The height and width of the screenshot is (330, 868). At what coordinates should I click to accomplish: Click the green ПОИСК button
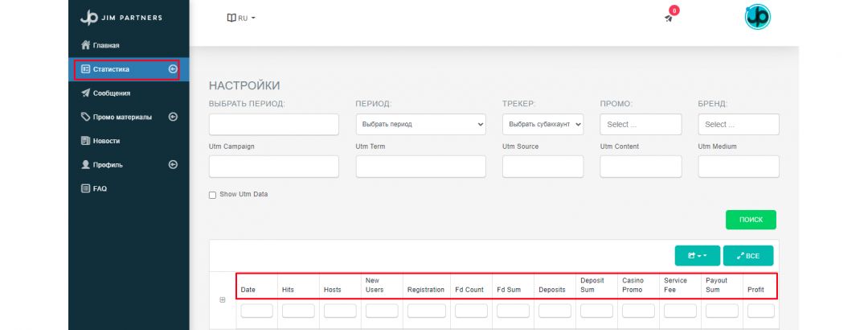(x=751, y=220)
